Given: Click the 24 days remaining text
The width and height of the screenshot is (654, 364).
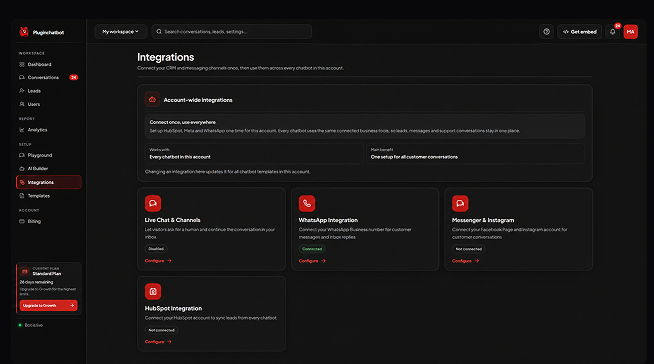Looking at the screenshot, I should tap(36, 282).
